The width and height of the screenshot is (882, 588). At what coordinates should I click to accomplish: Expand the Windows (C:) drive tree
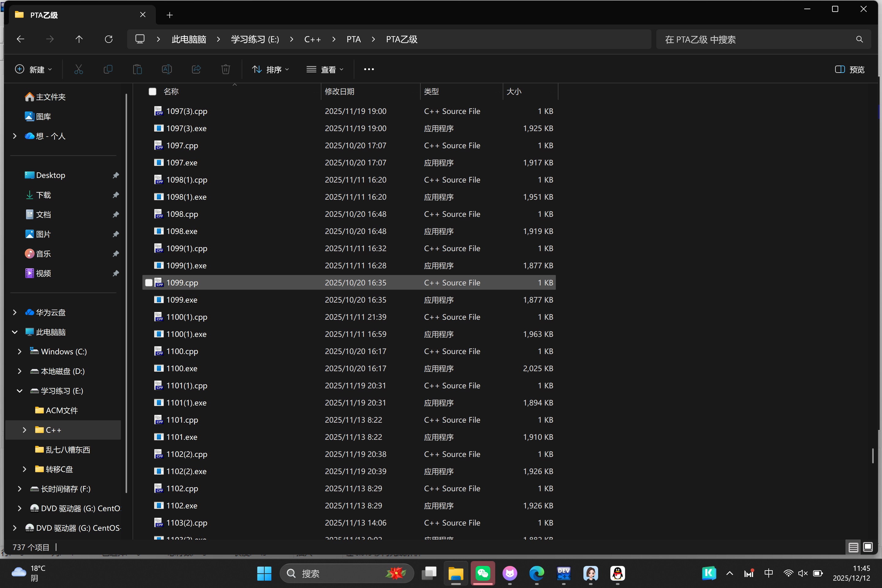(20, 352)
